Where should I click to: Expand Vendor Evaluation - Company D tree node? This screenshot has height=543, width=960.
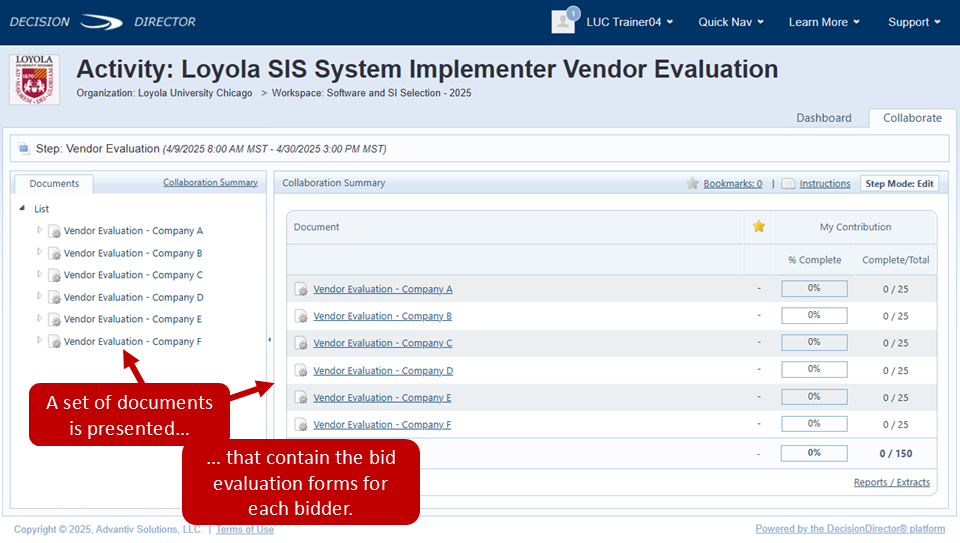(x=39, y=296)
